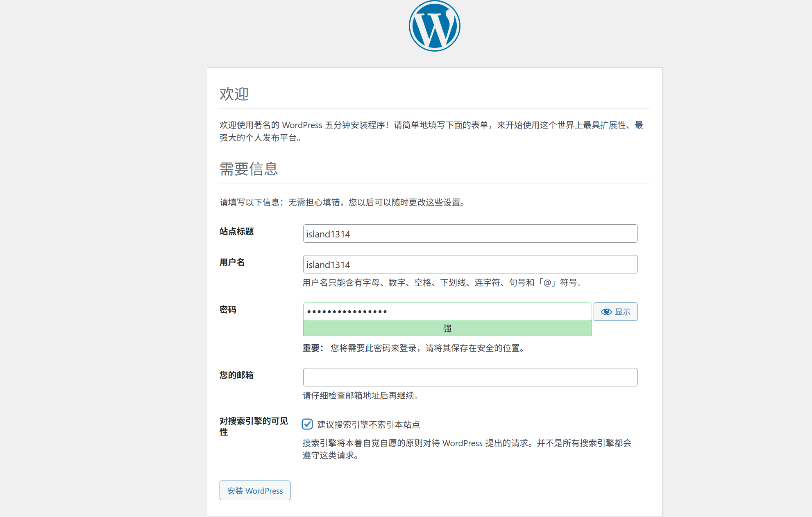Click the 站点标题 field label
The height and width of the screenshot is (517, 812).
click(236, 232)
